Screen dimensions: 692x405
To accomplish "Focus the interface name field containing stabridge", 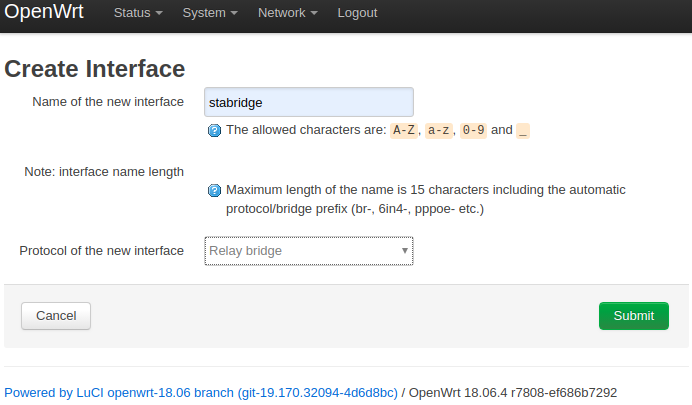I will coord(309,102).
